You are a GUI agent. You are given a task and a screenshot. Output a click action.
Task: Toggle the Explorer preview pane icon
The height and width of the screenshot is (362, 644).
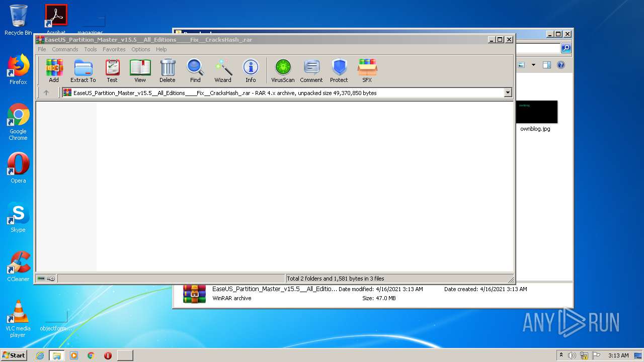click(x=547, y=65)
